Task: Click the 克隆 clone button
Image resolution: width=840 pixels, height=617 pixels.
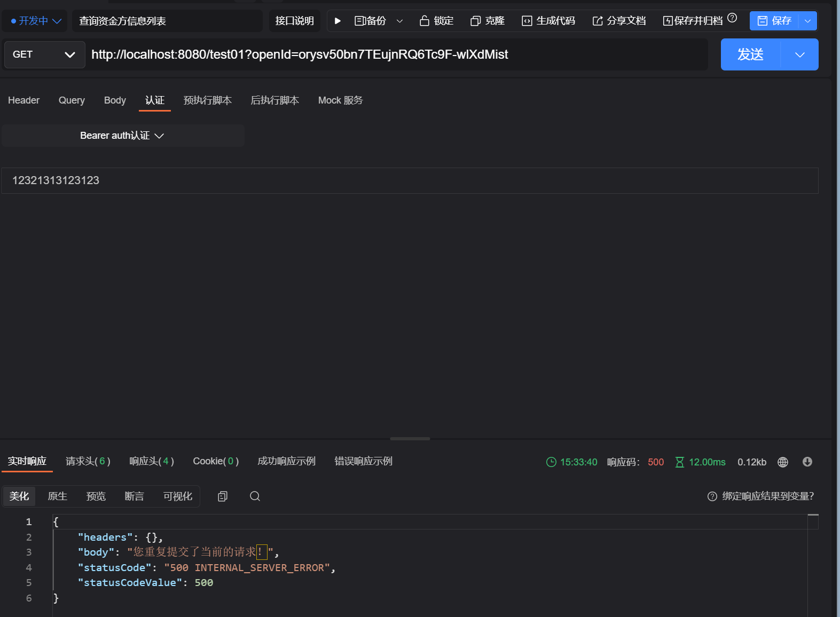Action: 488,21
